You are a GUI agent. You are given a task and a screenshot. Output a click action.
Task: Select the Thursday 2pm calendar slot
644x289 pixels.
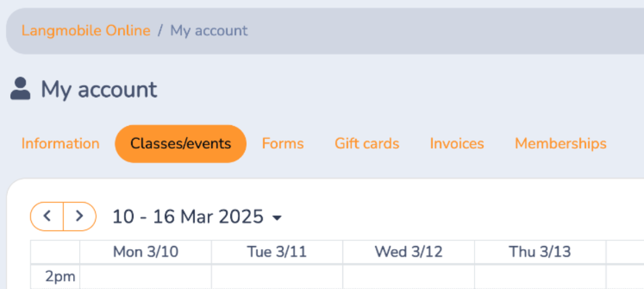(540, 277)
